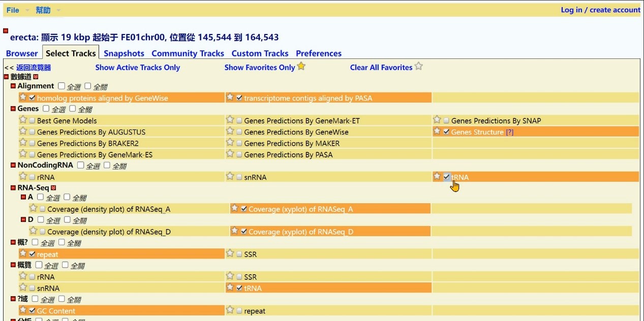Click star next to Genes Predictions By AUGUSTUS

pyautogui.click(x=23, y=131)
